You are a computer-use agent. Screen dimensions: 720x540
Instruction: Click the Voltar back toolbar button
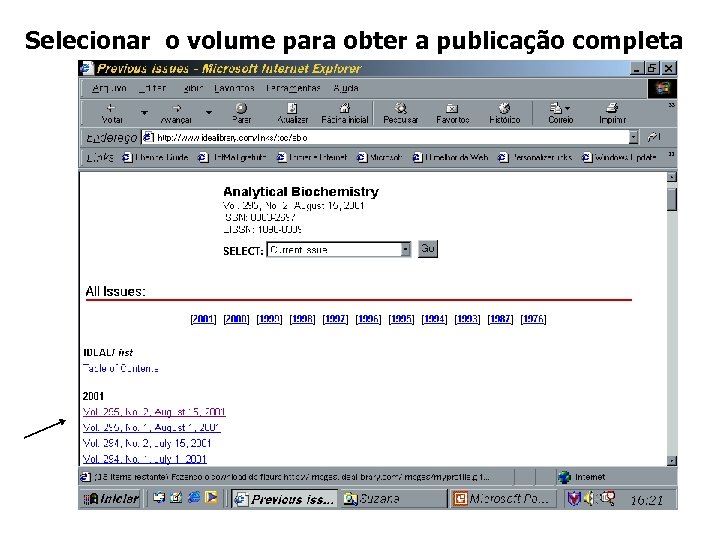click(x=112, y=113)
